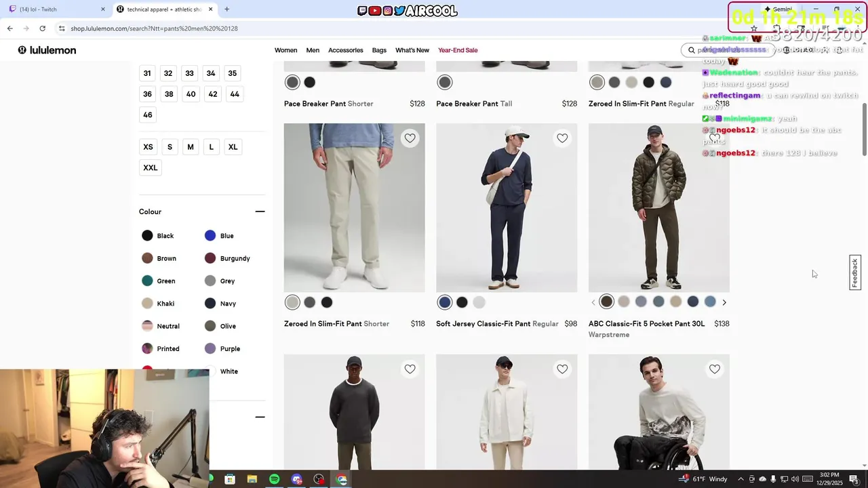Open What's New menu
Viewport: 868px width, 488px height.
pyautogui.click(x=412, y=50)
